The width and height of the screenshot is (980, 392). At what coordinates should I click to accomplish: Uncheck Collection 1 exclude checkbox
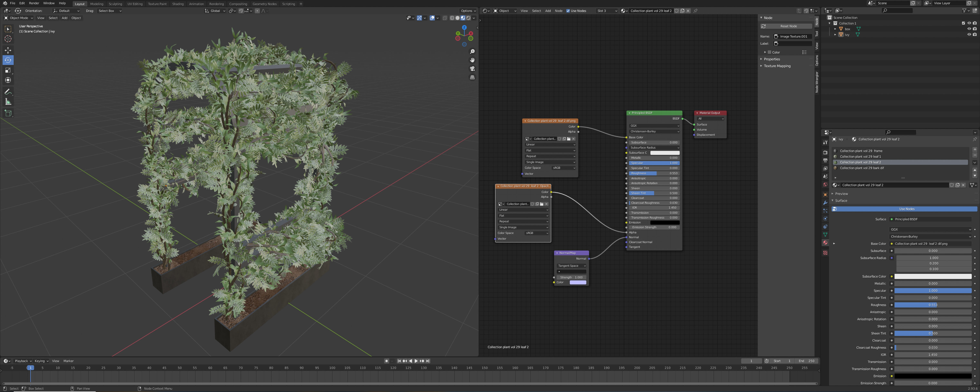point(963,23)
